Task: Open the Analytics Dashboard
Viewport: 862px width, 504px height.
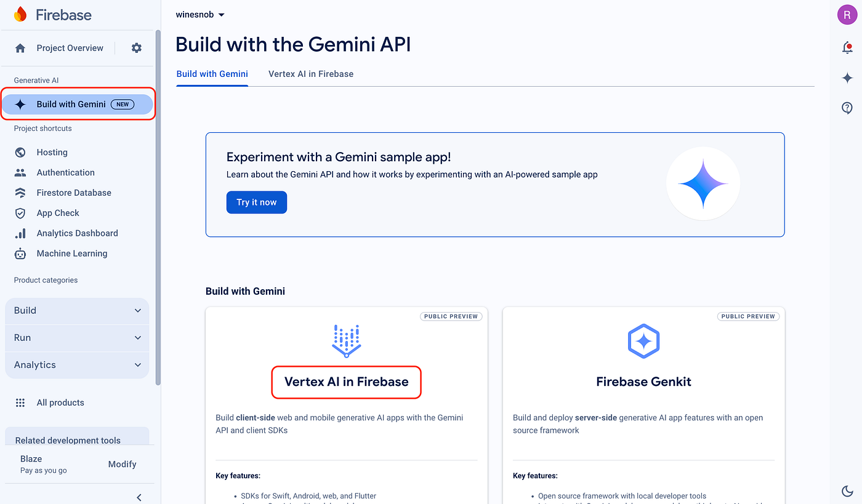Action: point(78,233)
